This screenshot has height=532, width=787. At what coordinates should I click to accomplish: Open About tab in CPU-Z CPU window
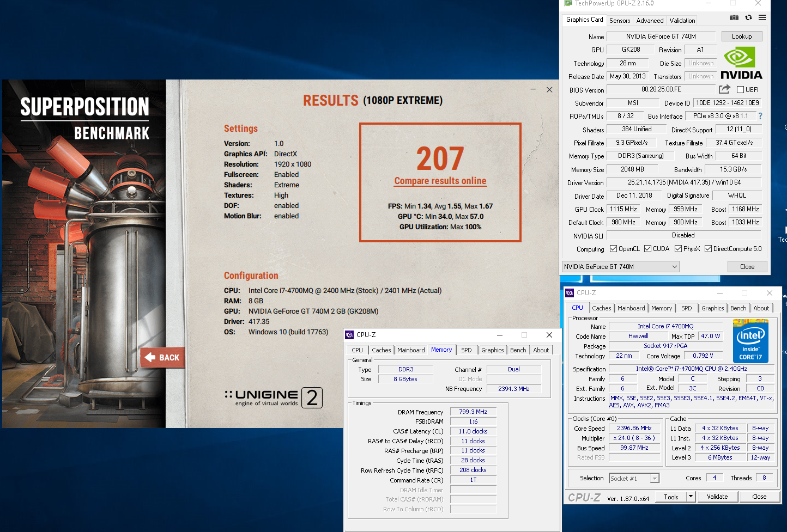coord(761,308)
